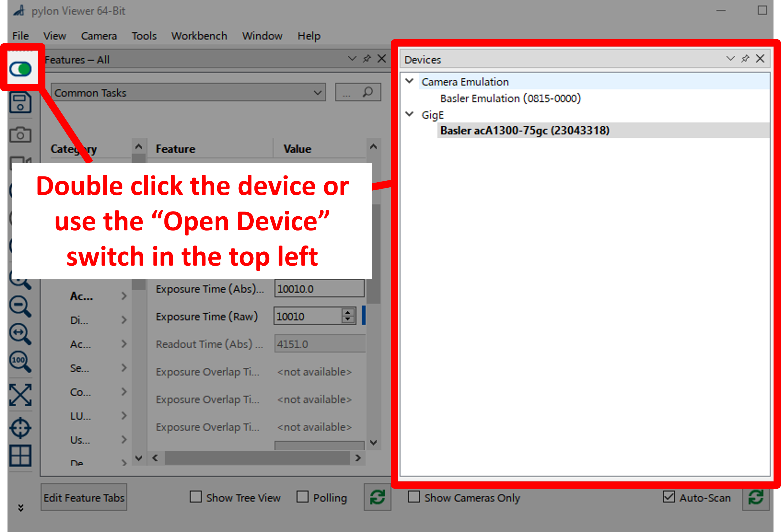
Task: Click the Edit Feature Tabs button
Action: [x=84, y=497]
